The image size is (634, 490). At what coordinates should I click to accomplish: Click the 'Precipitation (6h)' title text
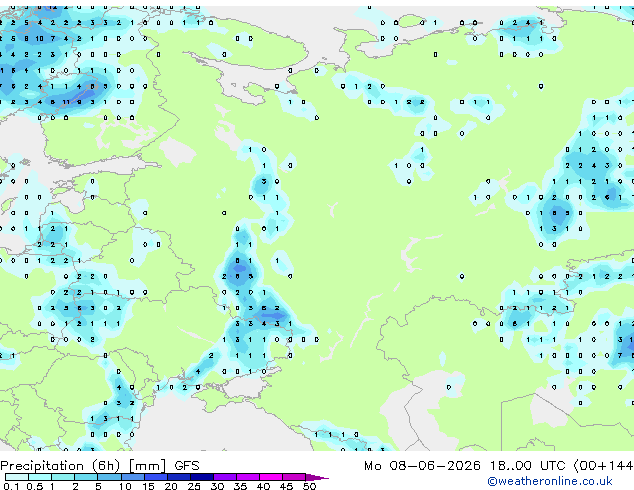pyautogui.click(x=60, y=466)
